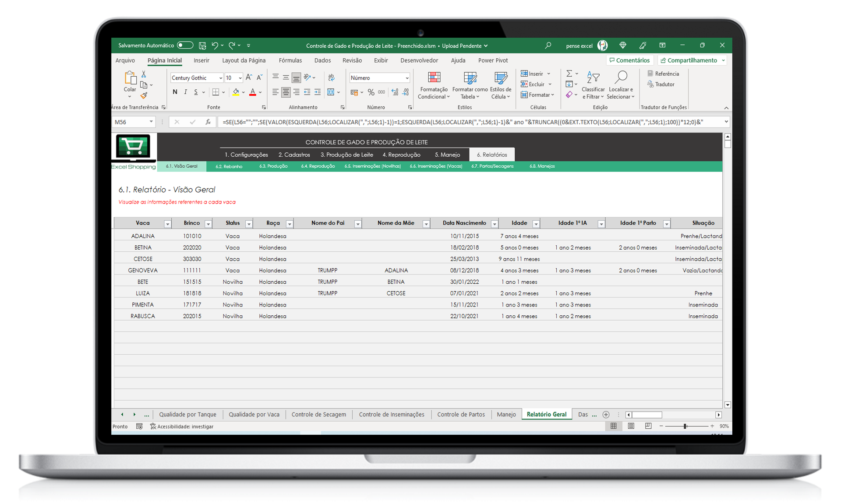The width and height of the screenshot is (841, 504).
Task: Click the Format Painter brush icon
Action: (x=144, y=95)
